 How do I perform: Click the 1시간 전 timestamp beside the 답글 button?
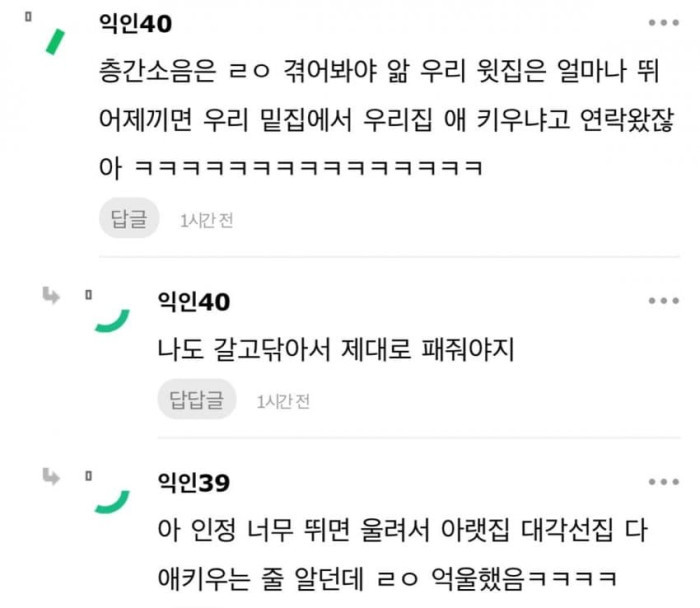point(207,221)
